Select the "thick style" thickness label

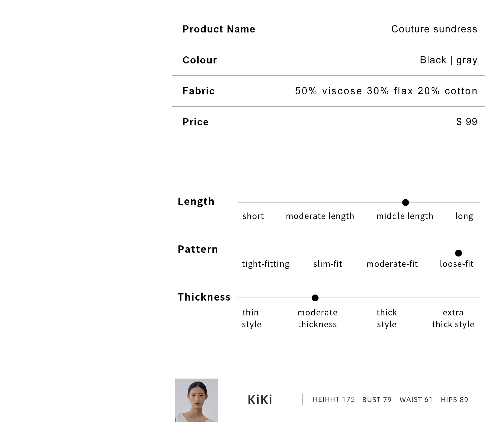point(387,318)
